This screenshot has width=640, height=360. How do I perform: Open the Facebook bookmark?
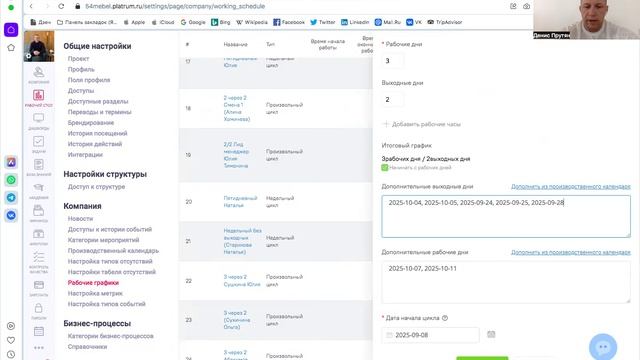(x=289, y=22)
